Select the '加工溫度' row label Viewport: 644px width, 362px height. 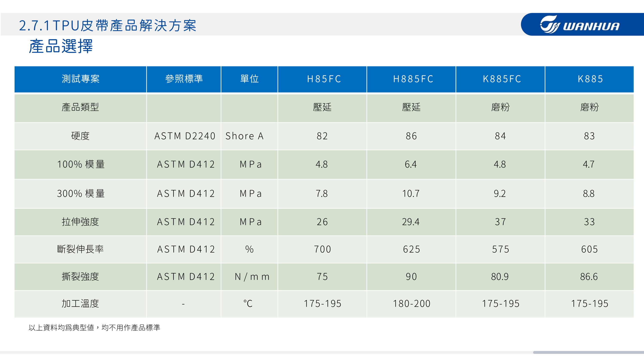coord(80,304)
